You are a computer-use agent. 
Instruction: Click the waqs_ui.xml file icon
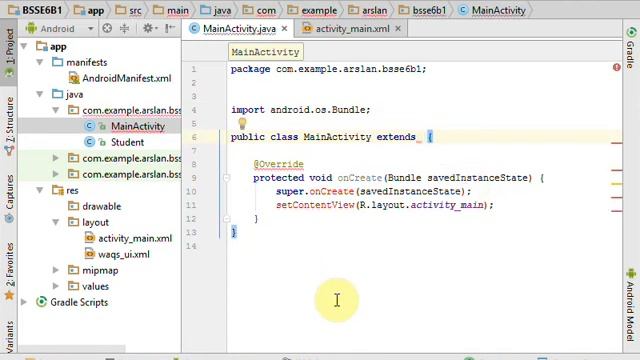pos(89,254)
